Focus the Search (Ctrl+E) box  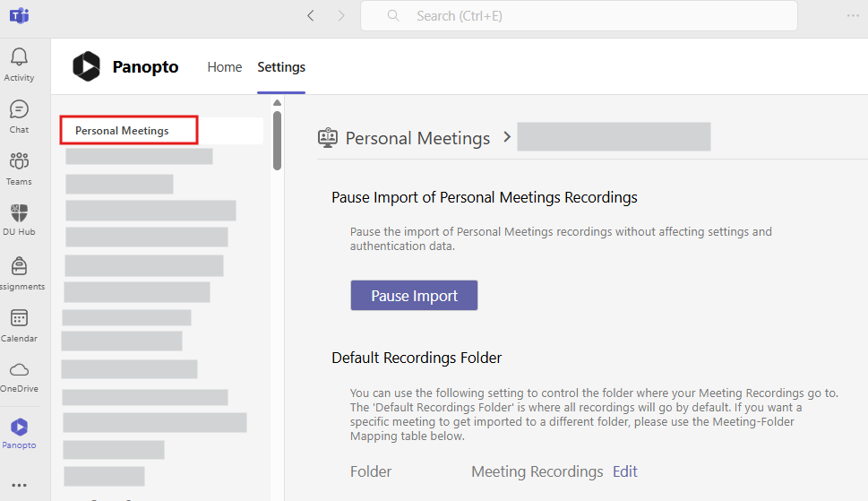tap(579, 16)
